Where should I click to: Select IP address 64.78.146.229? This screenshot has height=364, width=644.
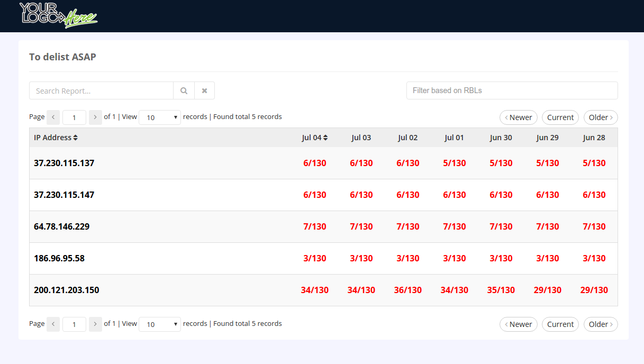(62, 226)
